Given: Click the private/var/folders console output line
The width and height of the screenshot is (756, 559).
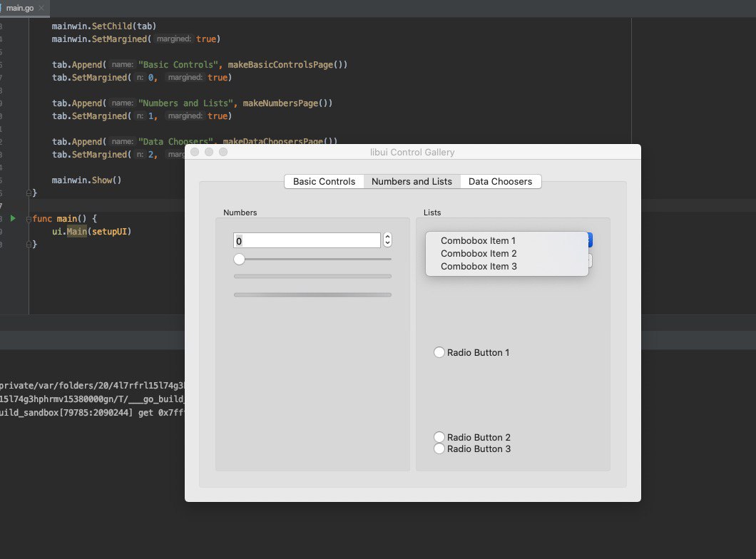Looking at the screenshot, I should click(x=92, y=386).
